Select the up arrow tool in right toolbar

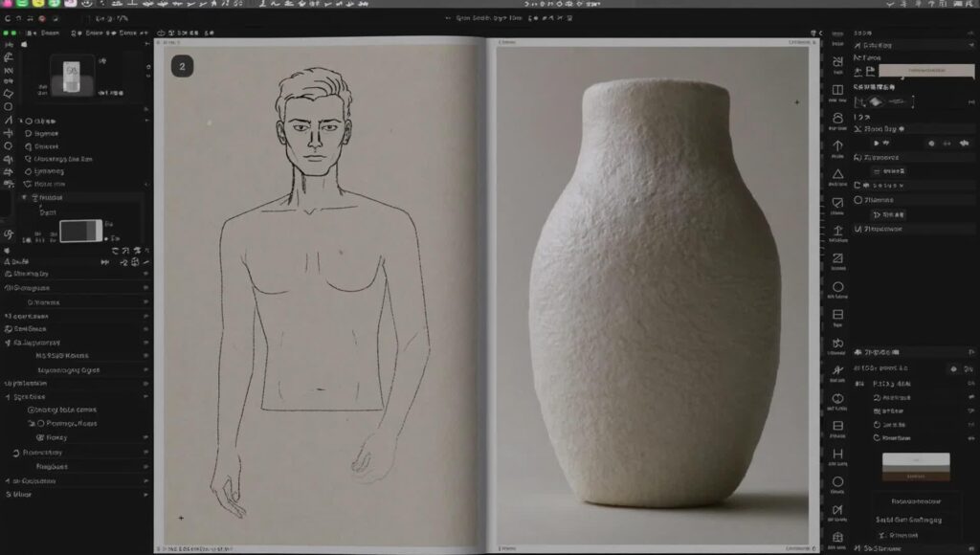pos(837,145)
